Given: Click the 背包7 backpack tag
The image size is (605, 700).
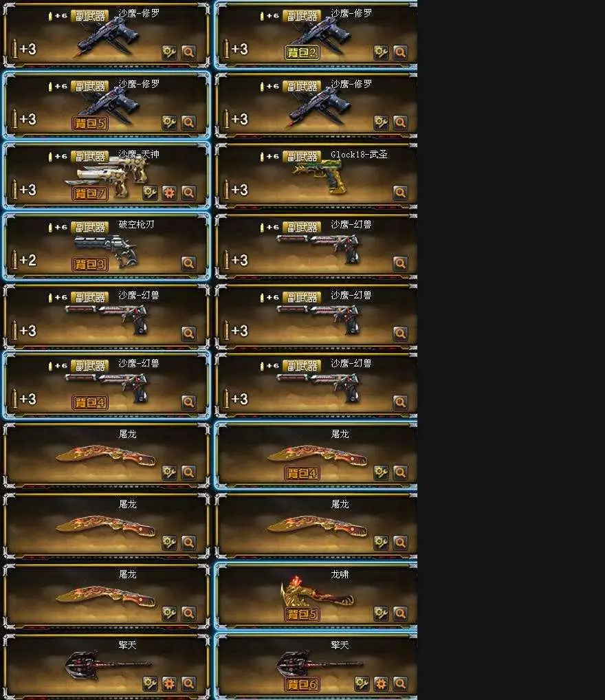Looking at the screenshot, I should coord(90,194).
